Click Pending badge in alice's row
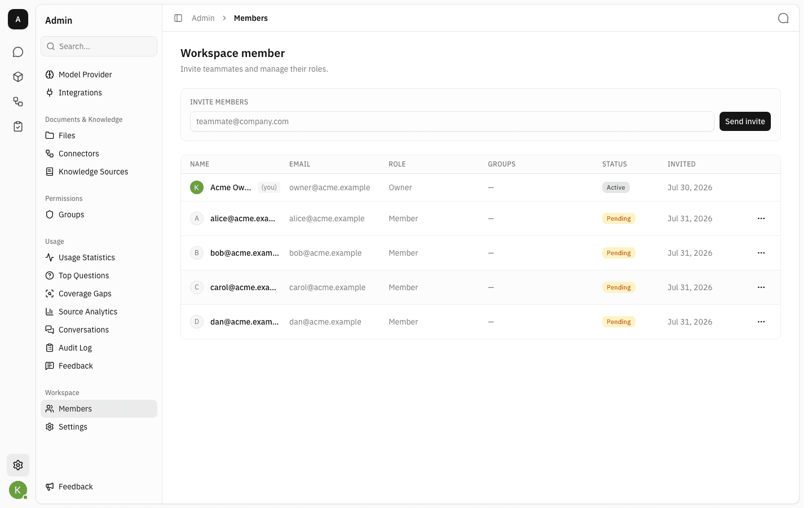The height and width of the screenshot is (508, 812). click(x=619, y=218)
